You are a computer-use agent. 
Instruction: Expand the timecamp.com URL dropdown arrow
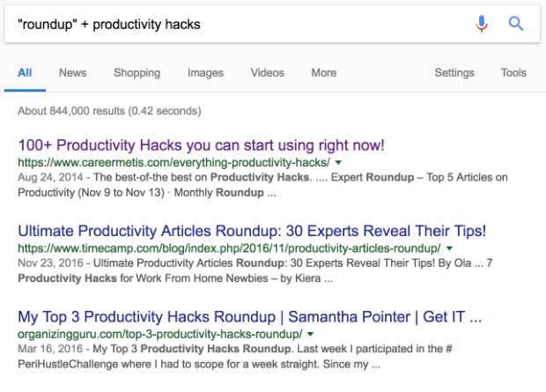pyautogui.click(x=450, y=249)
